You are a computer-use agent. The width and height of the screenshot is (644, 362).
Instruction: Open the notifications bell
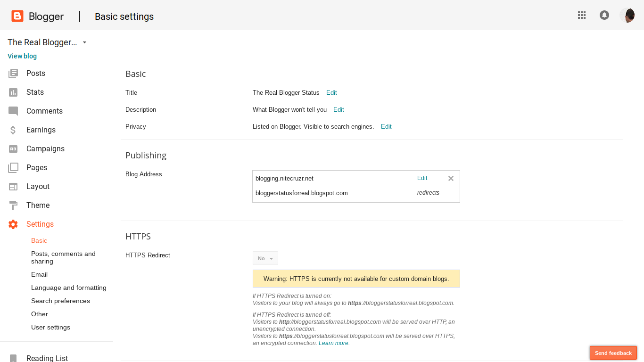pos(604,15)
